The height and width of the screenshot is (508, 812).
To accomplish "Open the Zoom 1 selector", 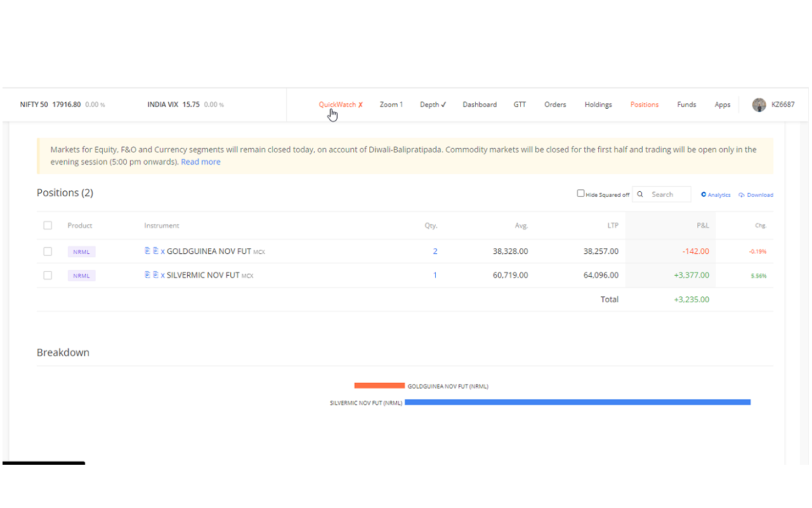I will [x=391, y=104].
